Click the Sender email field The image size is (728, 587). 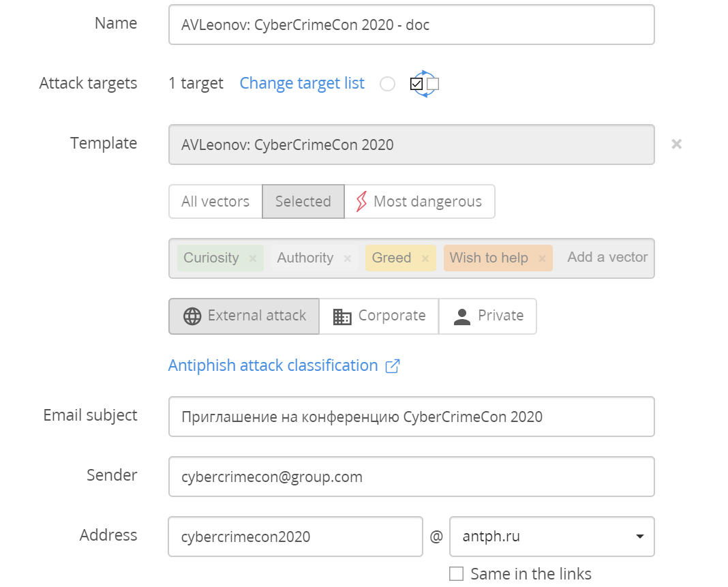[411, 477]
